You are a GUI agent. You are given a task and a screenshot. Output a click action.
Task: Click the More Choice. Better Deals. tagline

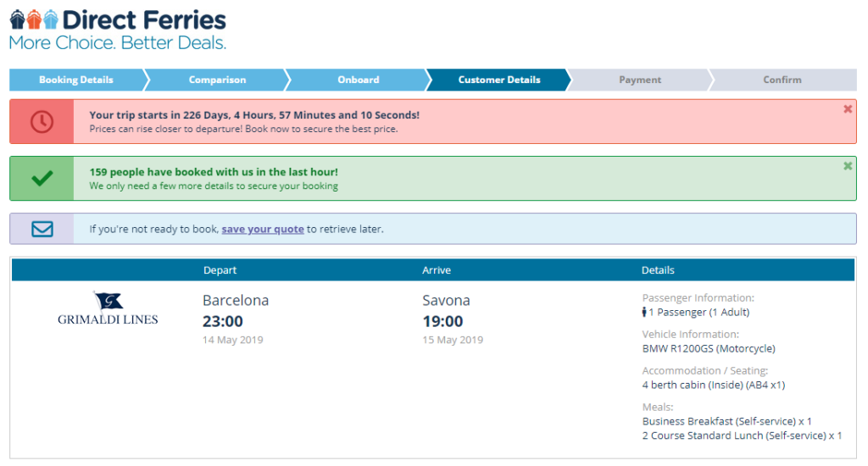pos(117,42)
